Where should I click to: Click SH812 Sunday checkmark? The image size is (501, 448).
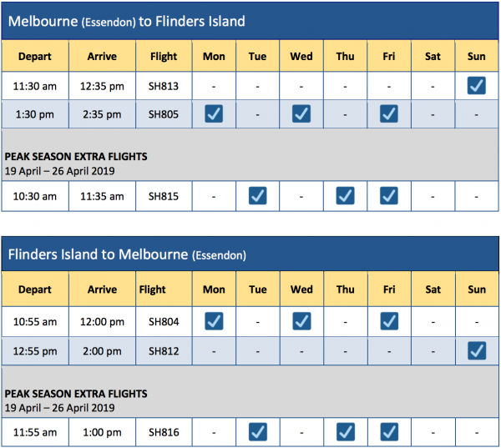(477, 350)
